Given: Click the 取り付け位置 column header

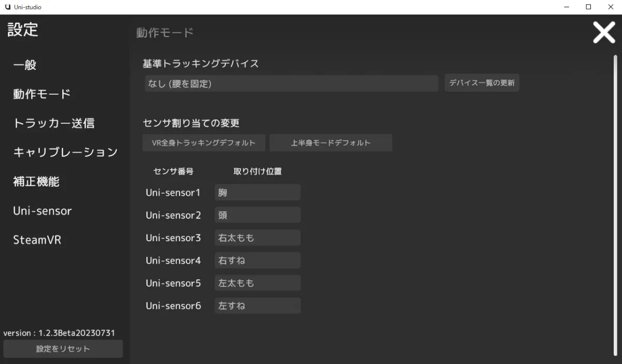Looking at the screenshot, I should [x=258, y=171].
